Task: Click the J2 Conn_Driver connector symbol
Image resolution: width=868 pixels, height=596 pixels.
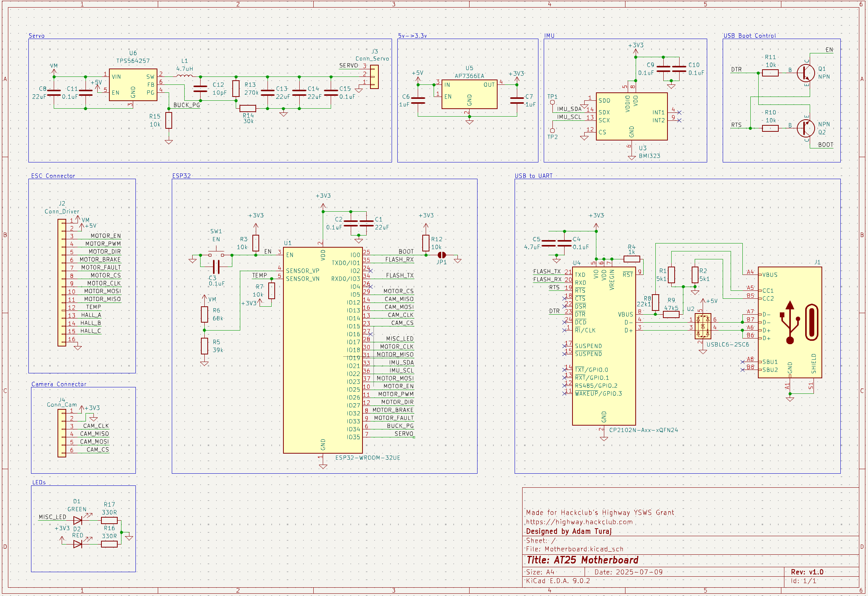Action: [62, 282]
